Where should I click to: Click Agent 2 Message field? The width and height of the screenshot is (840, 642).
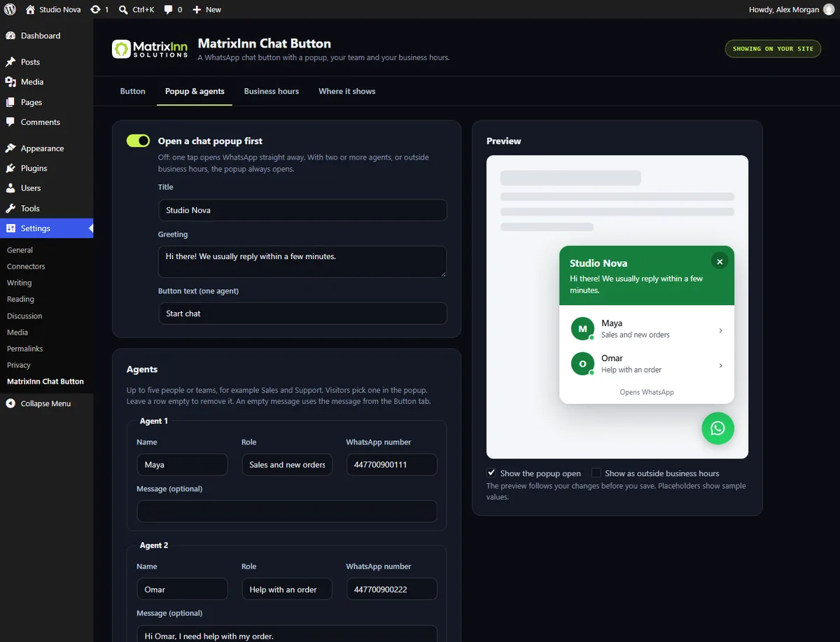[287, 634]
